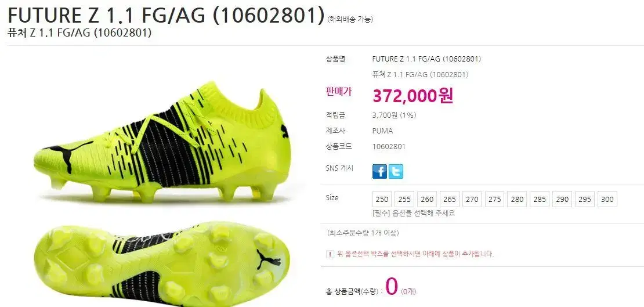Click the FUTURE Z 1.1 FG/AG page title
This screenshot has width=644, height=307.
[x=167, y=15]
